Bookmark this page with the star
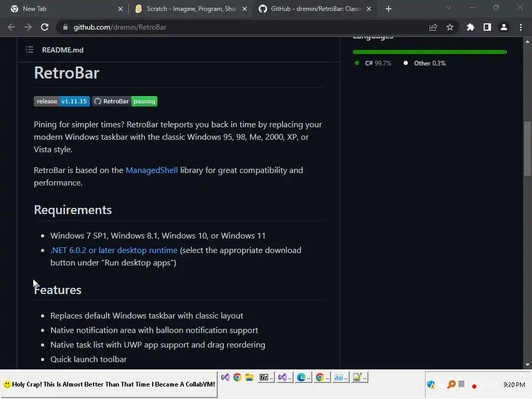Screen dimensions: 532x399 pos(450,27)
